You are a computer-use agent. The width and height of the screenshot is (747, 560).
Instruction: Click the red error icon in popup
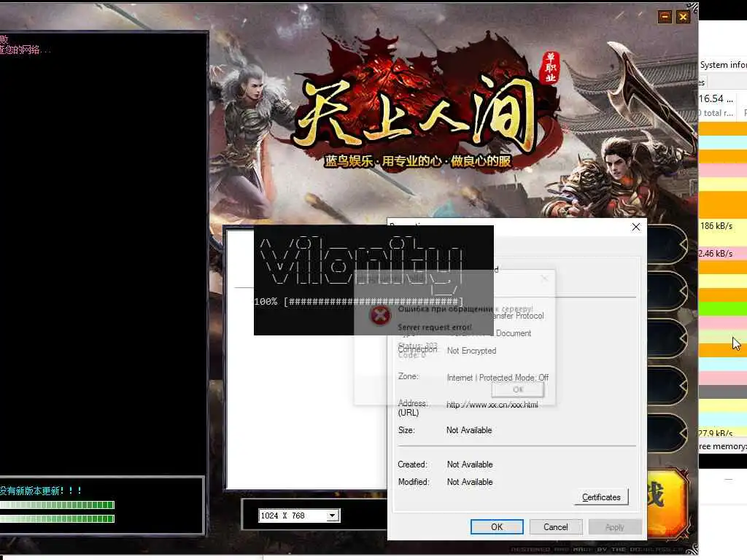380,315
